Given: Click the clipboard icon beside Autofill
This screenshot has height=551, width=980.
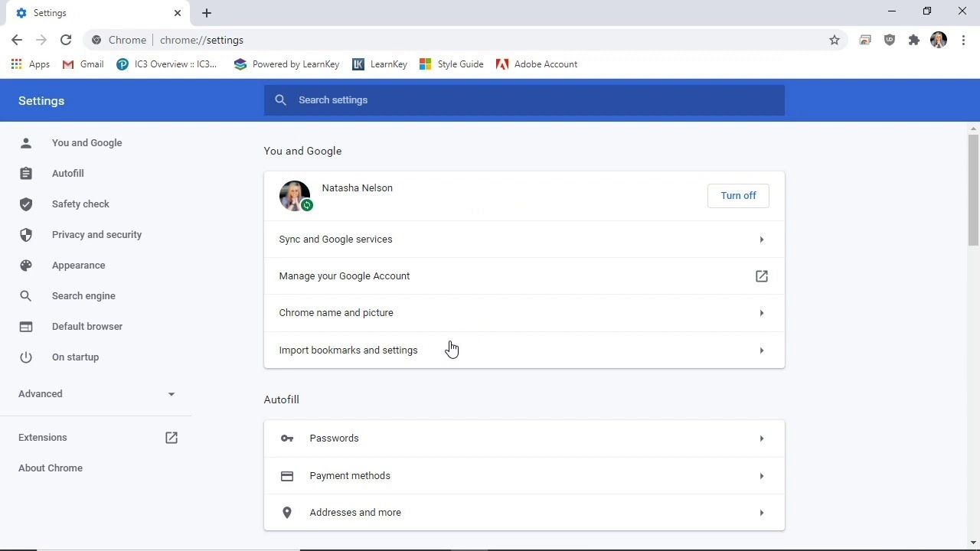Looking at the screenshot, I should [x=26, y=174].
